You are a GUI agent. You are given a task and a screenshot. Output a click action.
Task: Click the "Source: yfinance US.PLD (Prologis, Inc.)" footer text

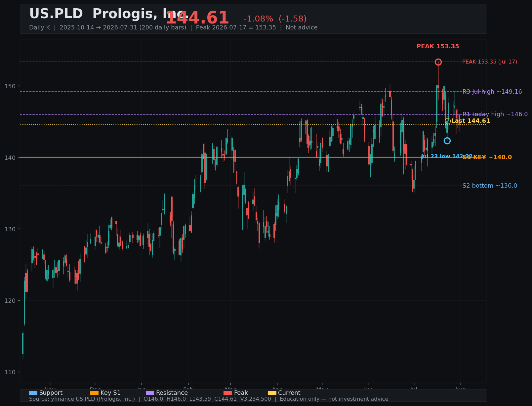click(x=82, y=399)
